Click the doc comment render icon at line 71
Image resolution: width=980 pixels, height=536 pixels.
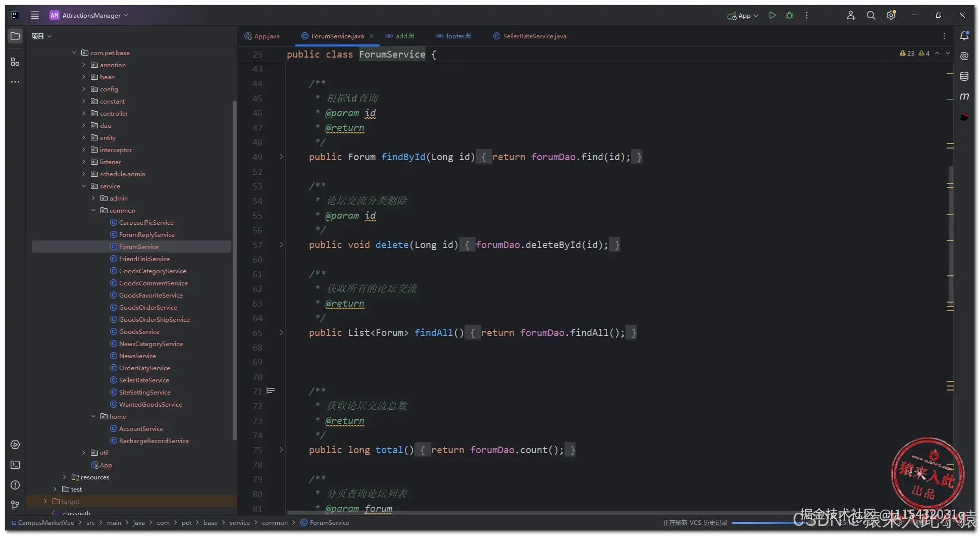271,391
